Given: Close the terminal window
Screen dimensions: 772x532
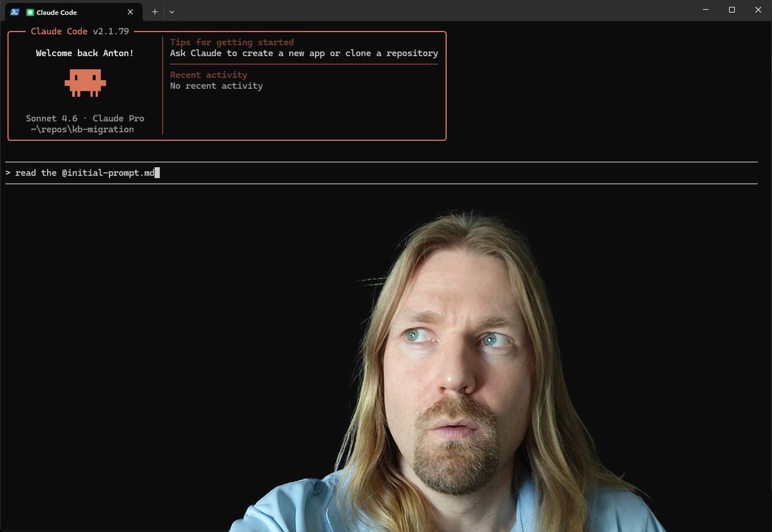Looking at the screenshot, I should pos(758,10).
